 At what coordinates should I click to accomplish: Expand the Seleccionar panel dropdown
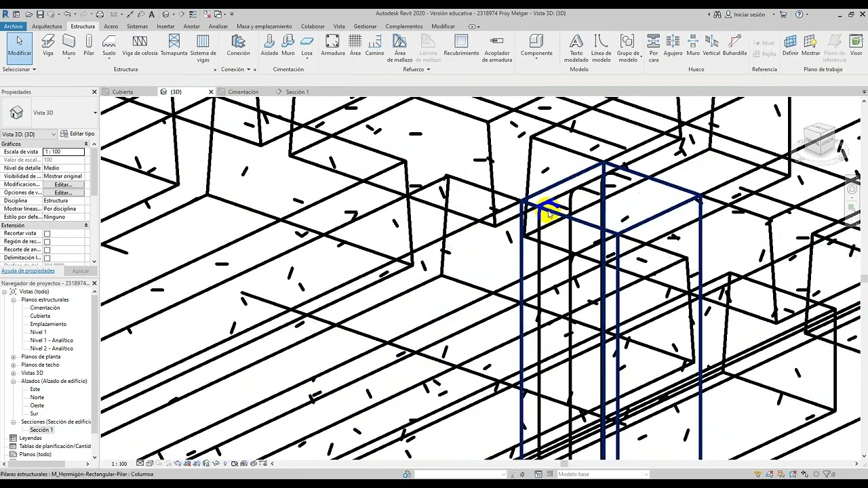click(x=19, y=69)
